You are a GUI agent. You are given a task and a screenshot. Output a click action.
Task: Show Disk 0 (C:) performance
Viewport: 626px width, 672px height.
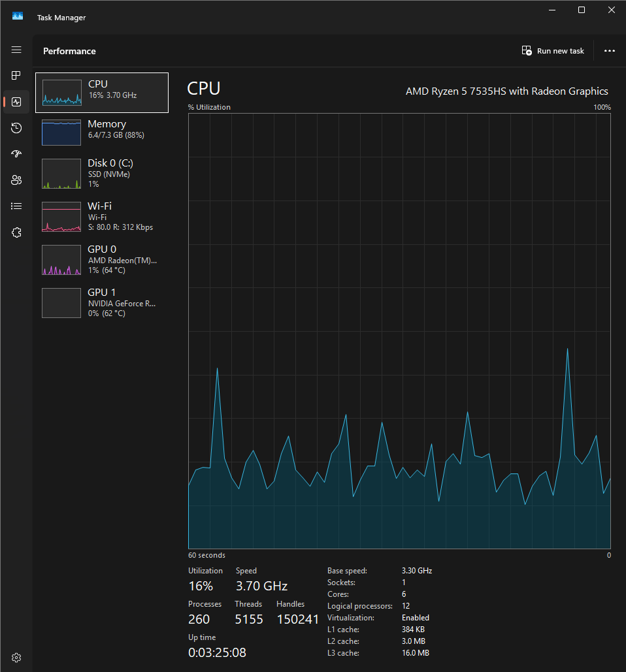(x=102, y=173)
